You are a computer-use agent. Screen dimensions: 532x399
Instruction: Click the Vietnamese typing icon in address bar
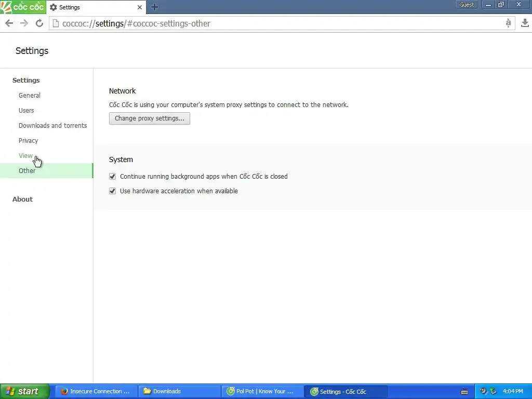point(508,23)
